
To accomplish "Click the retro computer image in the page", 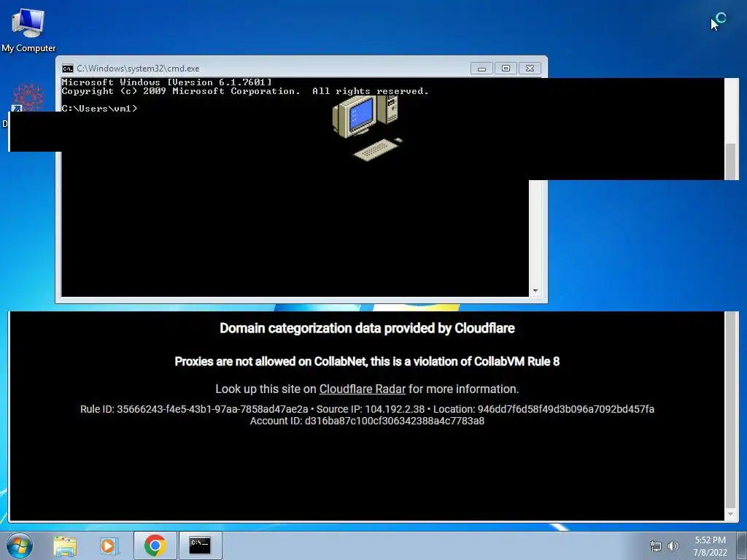I will coord(368,128).
